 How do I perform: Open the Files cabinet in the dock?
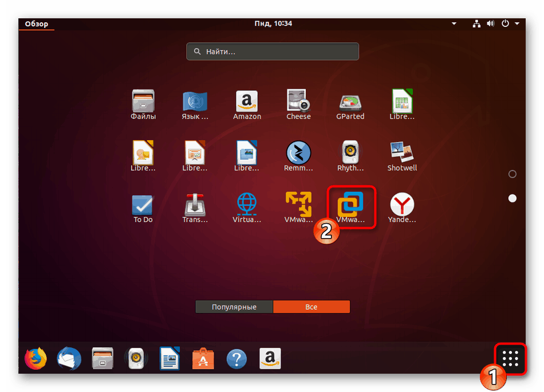103,358
